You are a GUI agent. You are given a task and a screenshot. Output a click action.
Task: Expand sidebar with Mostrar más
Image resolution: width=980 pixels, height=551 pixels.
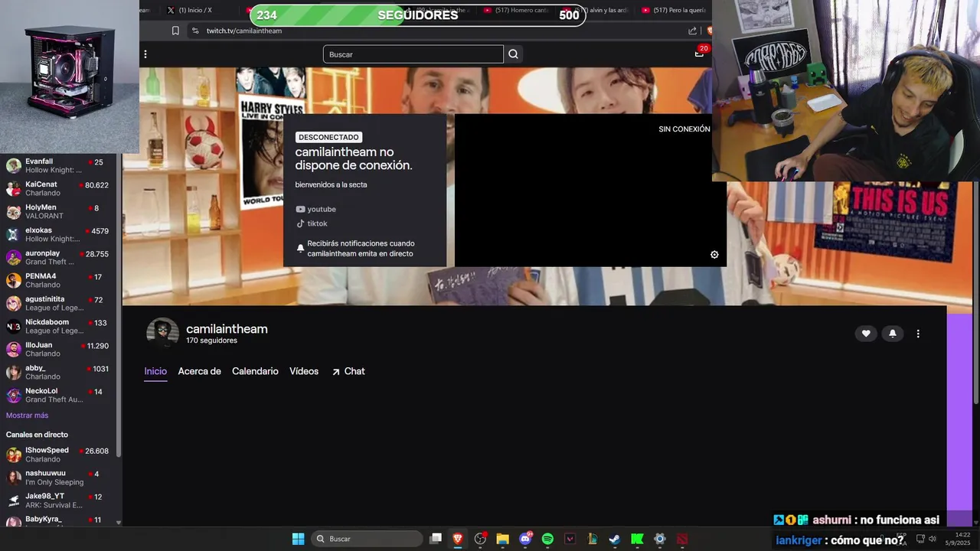pyautogui.click(x=27, y=416)
